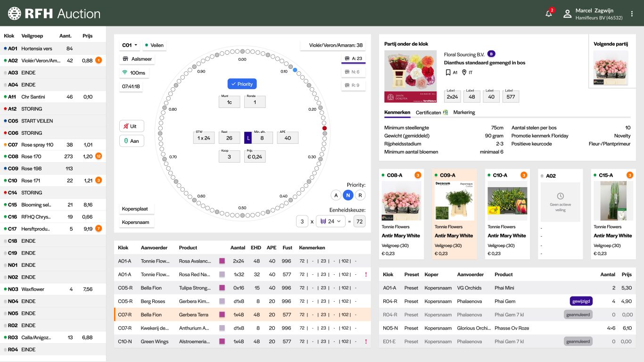Viewport: 644px width, 362px height.
Task: Mute sound with the Uit button
Action: (x=132, y=126)
